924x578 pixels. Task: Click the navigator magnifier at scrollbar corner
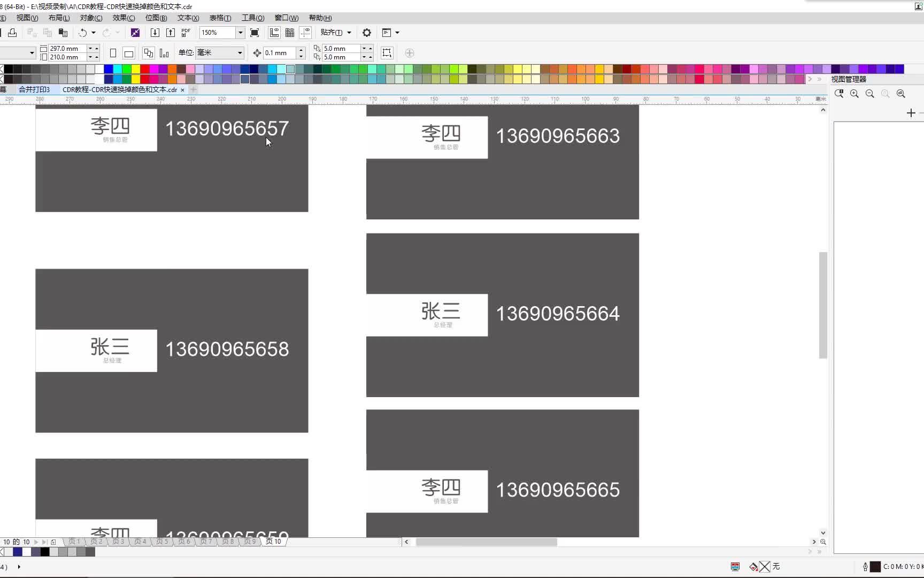(823, 542)
